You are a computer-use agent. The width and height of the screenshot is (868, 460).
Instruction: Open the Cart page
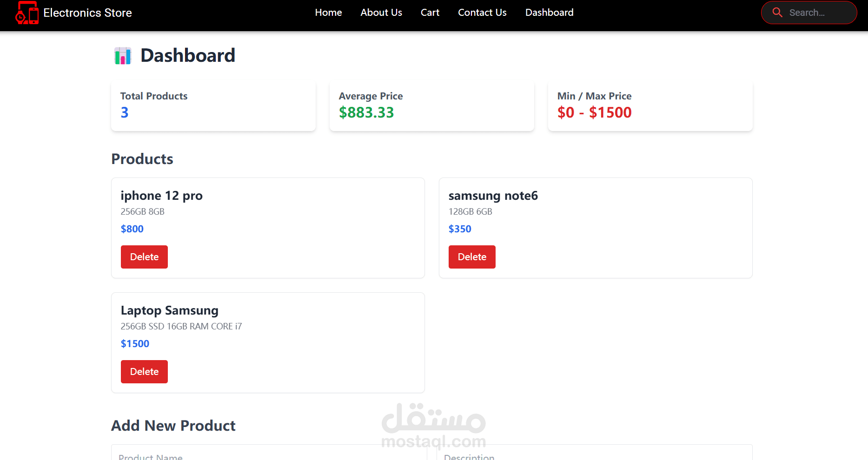(430, 13)
